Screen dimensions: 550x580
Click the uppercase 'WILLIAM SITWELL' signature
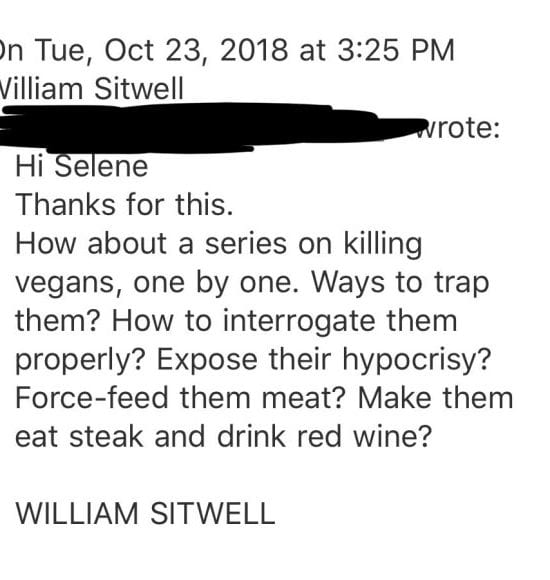[x=145, y=513]
